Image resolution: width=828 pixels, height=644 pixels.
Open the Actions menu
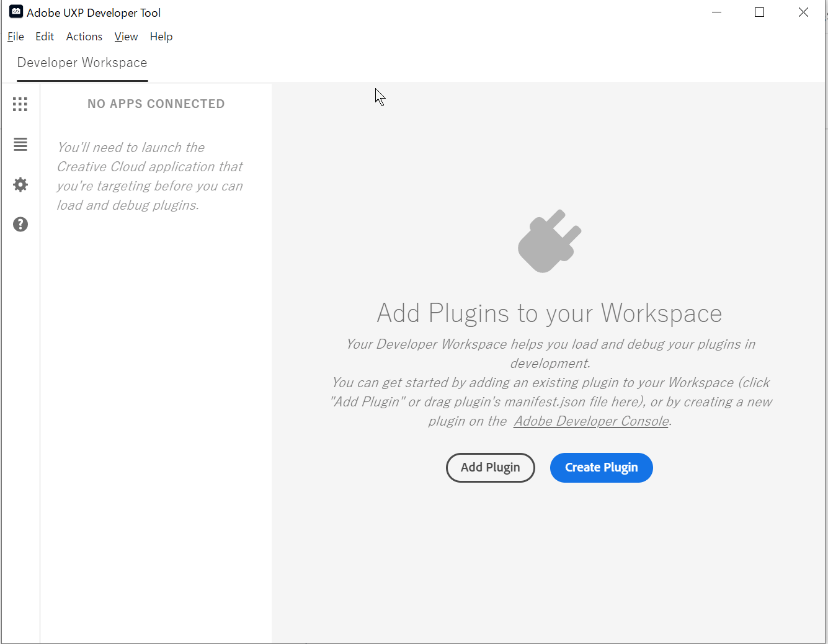click(x=84, y=37)
